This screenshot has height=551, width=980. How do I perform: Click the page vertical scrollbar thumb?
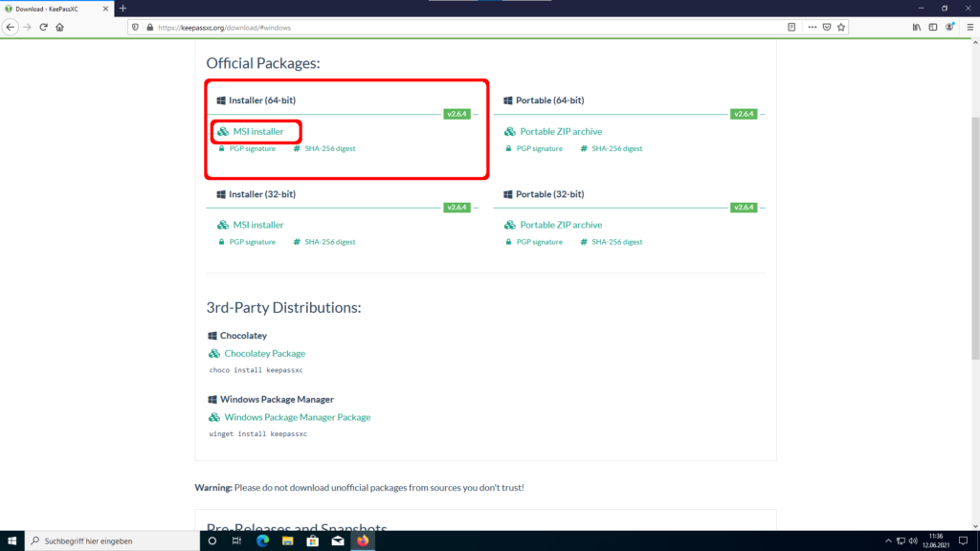click(x=975, y=238)
